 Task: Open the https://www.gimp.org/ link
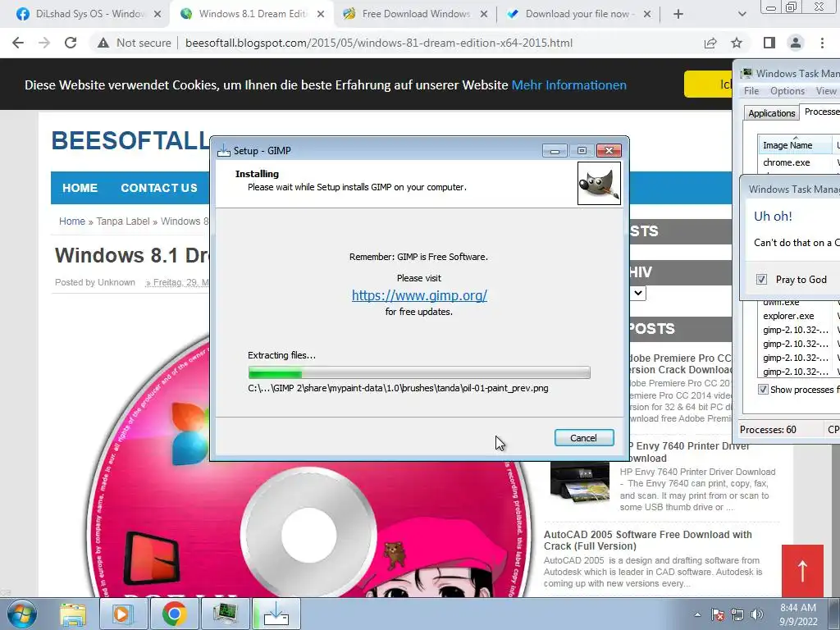tap(419, 295)
